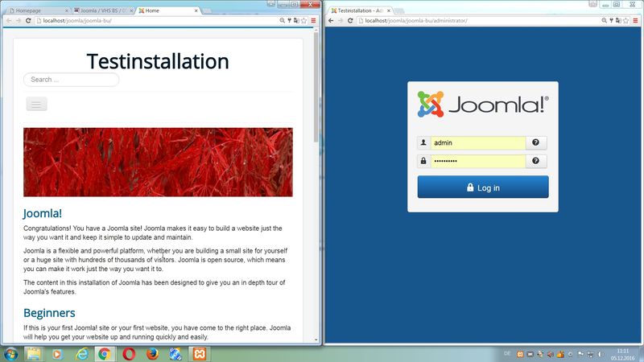Show the forgot username help icon
The width and height of the screenshot is (644, 362).
536,142
